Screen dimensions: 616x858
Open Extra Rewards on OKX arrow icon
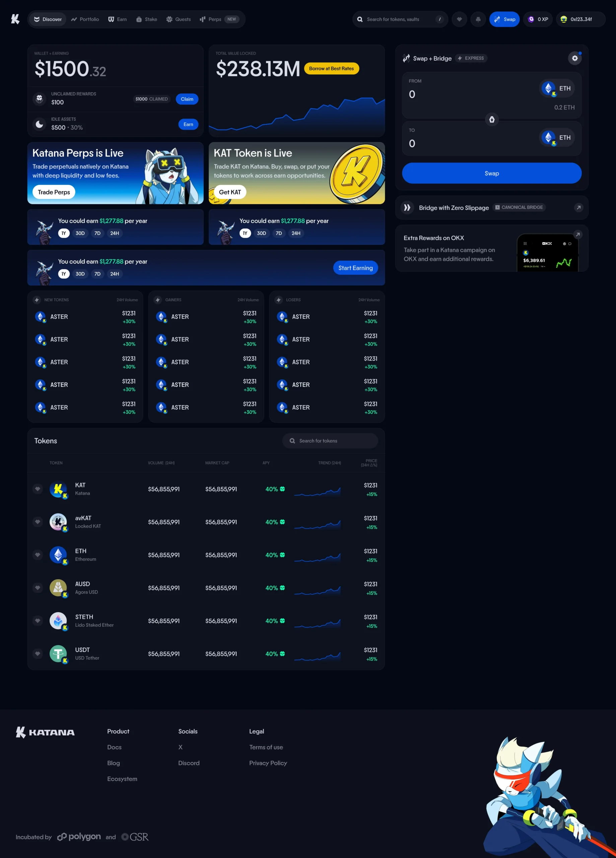tap(577, 235)
